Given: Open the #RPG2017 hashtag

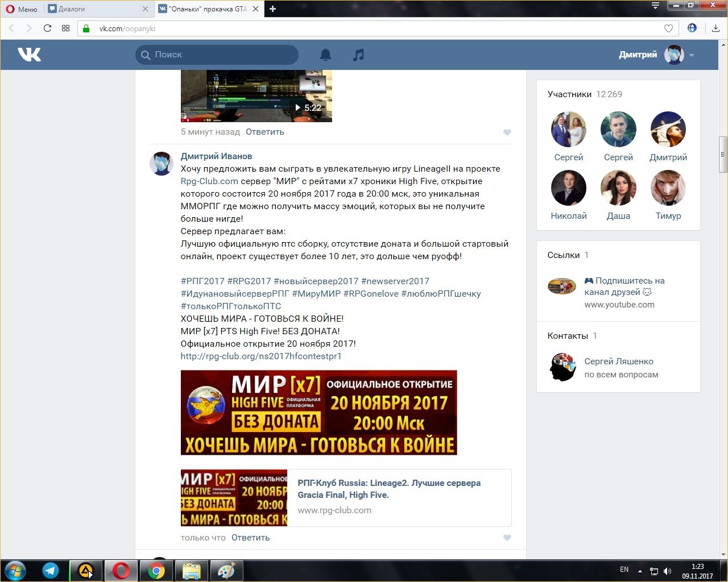Looking at the screenshot, I should click(249, 281).
